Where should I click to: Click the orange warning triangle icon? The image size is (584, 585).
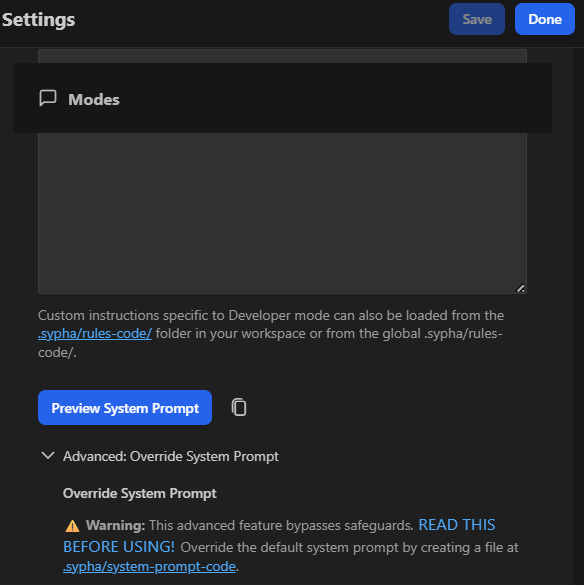click(x=72, y=526)
